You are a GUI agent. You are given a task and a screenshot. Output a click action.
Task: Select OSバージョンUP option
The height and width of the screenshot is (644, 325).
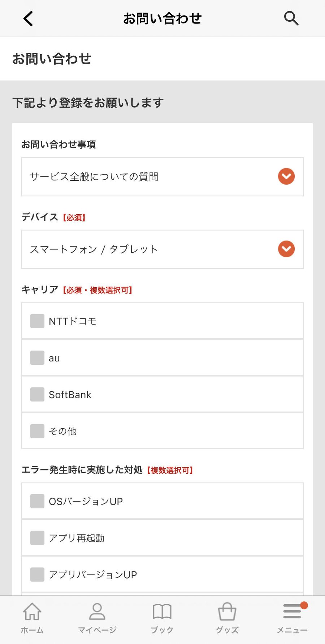tap(162, 501)
